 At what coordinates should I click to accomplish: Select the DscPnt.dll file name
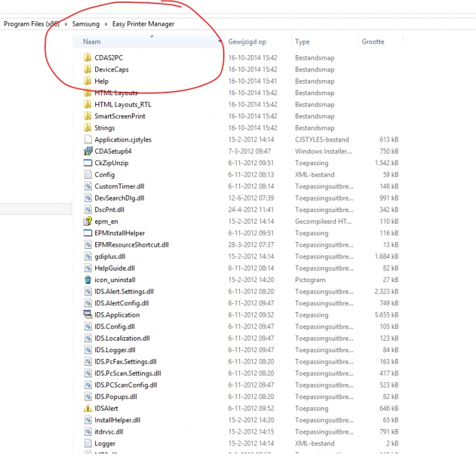109,209
